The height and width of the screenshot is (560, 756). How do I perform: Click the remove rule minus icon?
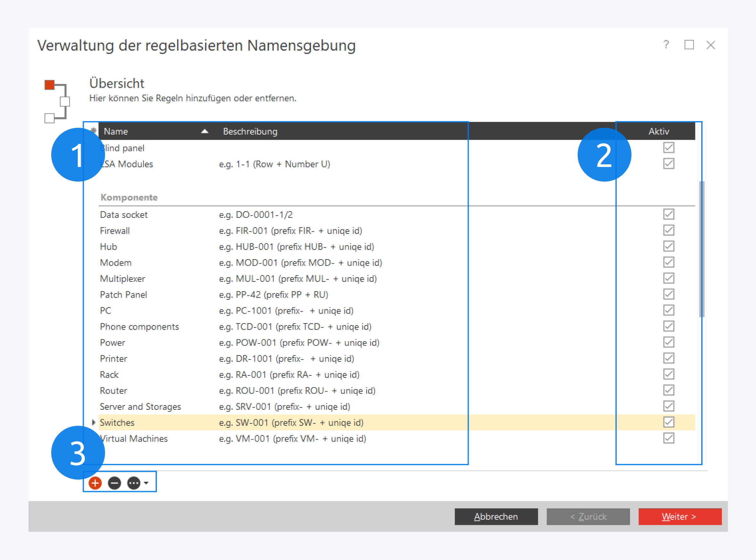click(x=115, y=483)
